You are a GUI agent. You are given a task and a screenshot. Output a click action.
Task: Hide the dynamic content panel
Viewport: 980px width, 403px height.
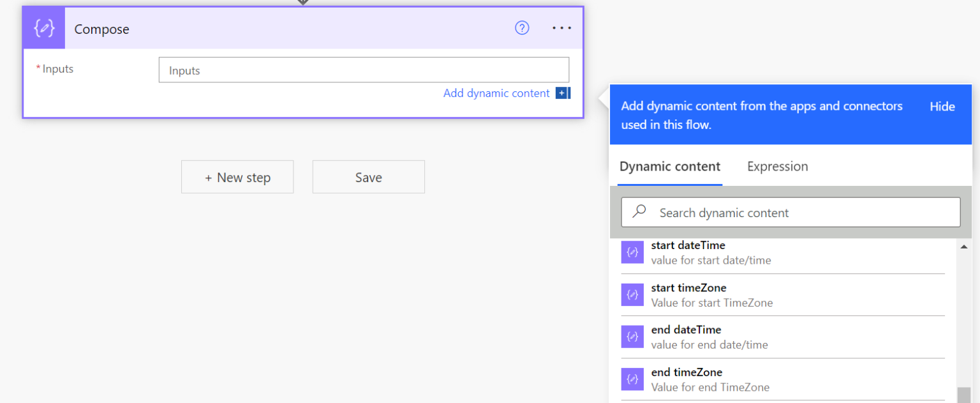[942, 106]
